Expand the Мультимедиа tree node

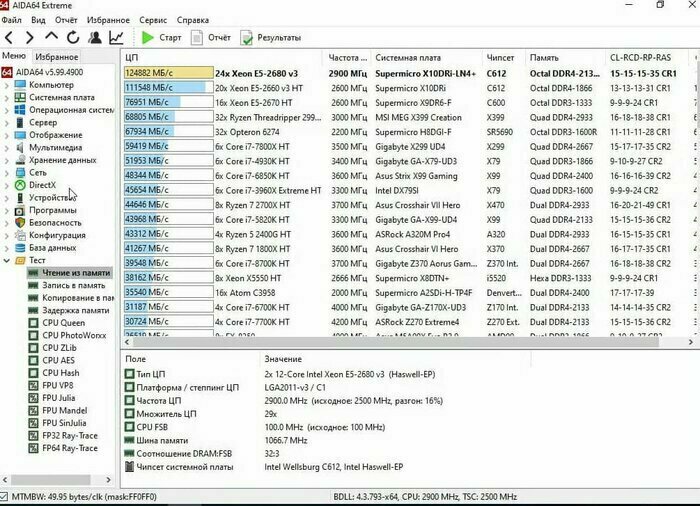pos(7,147)
